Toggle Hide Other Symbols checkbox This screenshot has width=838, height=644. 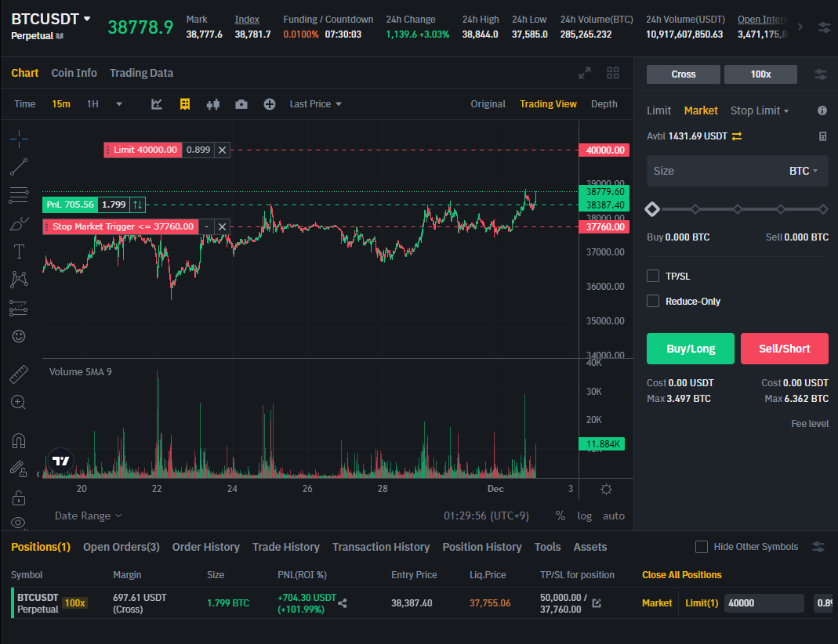point(702,547)
